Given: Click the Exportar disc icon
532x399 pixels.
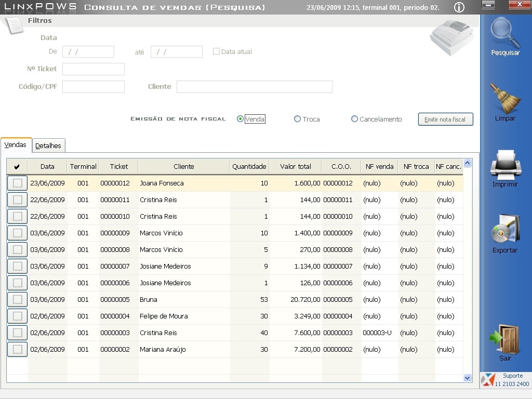Looking at the screenshot, I should click(505, 230).
